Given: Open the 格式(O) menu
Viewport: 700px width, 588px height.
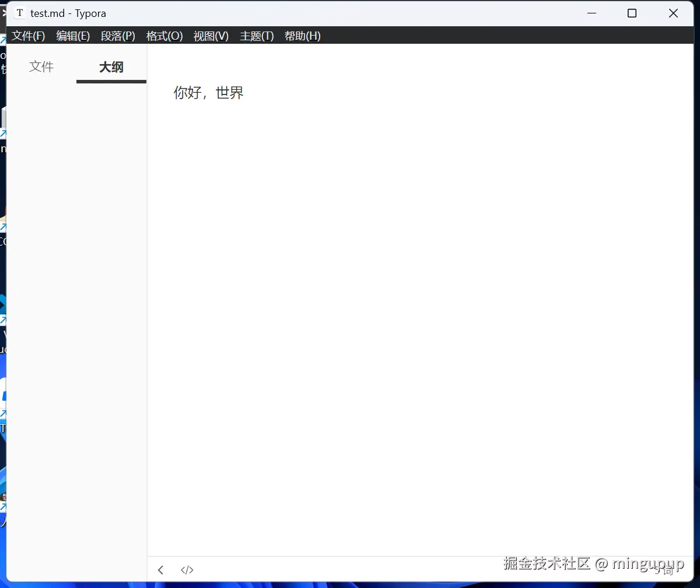Looking at the screenshot, I should click(x=164, y=36).
